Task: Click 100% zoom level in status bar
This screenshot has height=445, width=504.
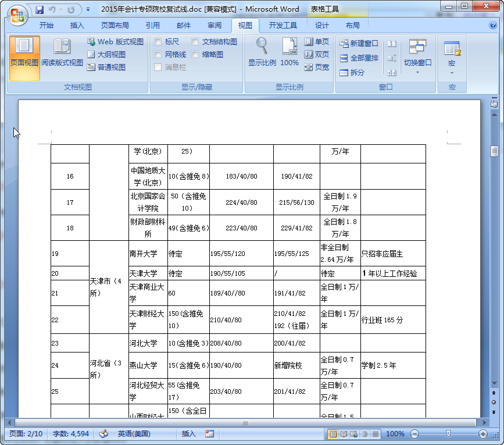Action: click(x=395, y=434)
